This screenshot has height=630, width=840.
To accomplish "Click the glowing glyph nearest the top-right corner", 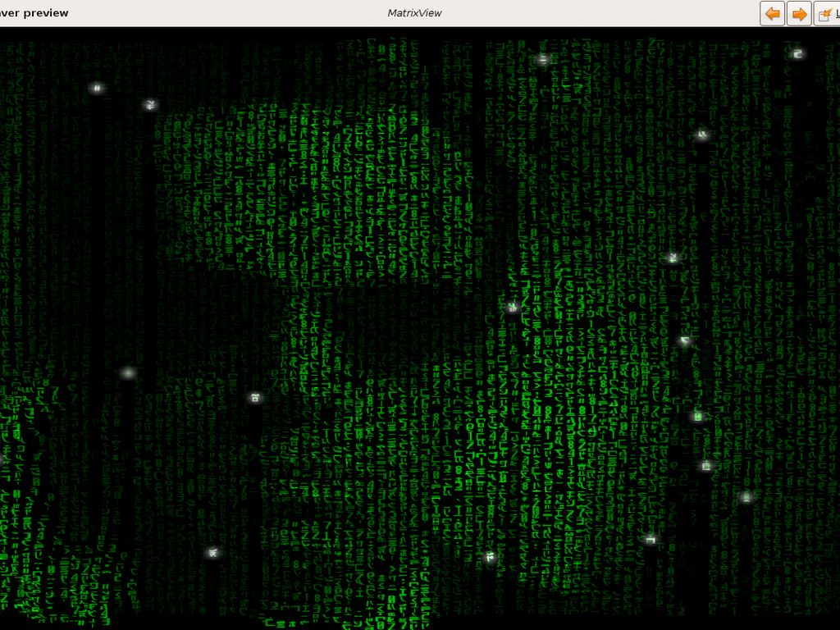I will (x=797, y=54).
